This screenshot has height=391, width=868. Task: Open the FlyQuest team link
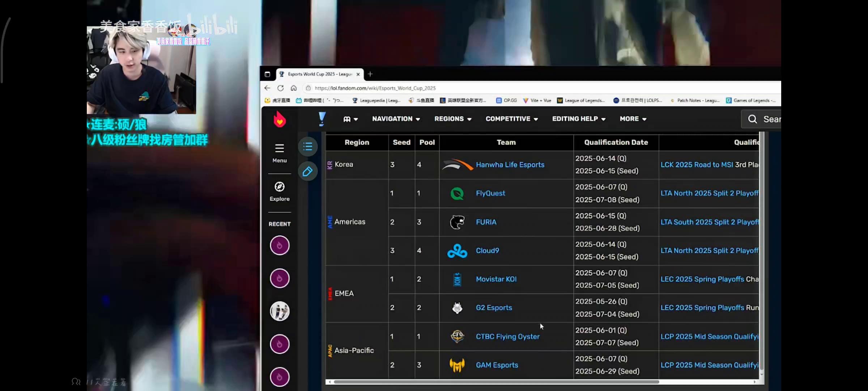point(490,193)
